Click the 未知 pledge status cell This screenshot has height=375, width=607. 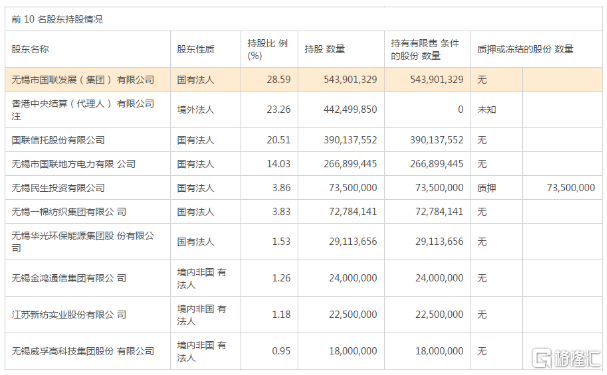click(487, 110)
